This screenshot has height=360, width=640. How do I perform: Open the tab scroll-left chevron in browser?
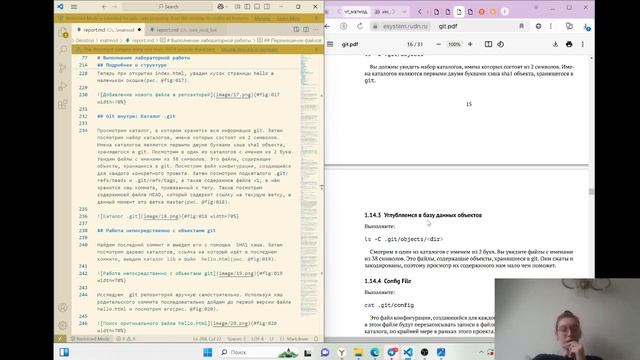(420, 12)
